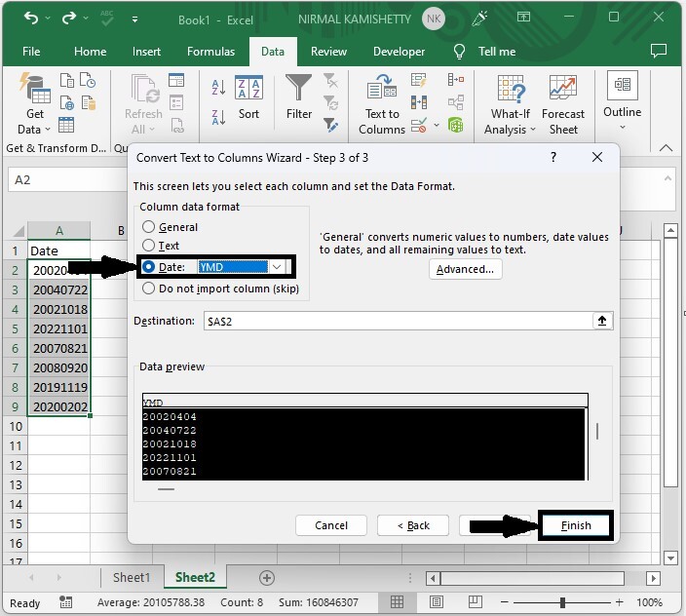Open the File tab
The height and width of the screenshot is (616, 686).
[31, 52]
